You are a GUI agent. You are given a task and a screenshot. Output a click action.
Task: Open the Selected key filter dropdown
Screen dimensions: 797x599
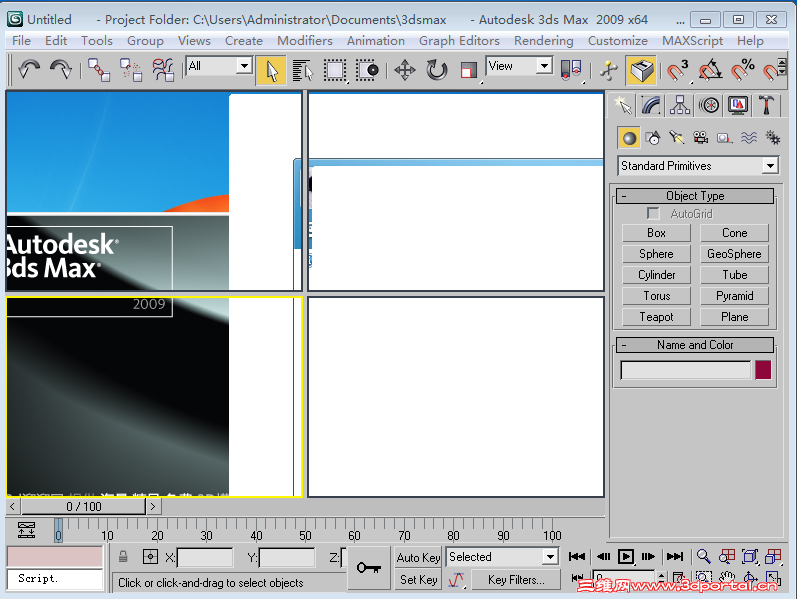(502, 557)
